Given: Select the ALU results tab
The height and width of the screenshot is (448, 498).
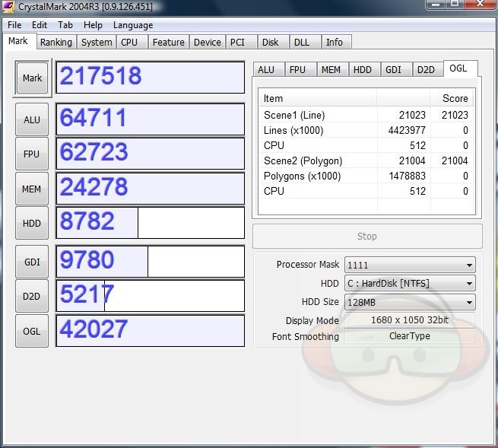Looking at the screenshot, I should pos(266,70).
